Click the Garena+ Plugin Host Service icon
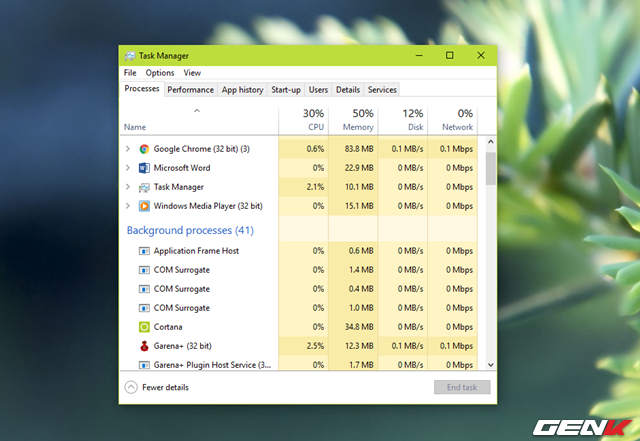The width and height of the screenshot is (640, 441). click(144, 365)
